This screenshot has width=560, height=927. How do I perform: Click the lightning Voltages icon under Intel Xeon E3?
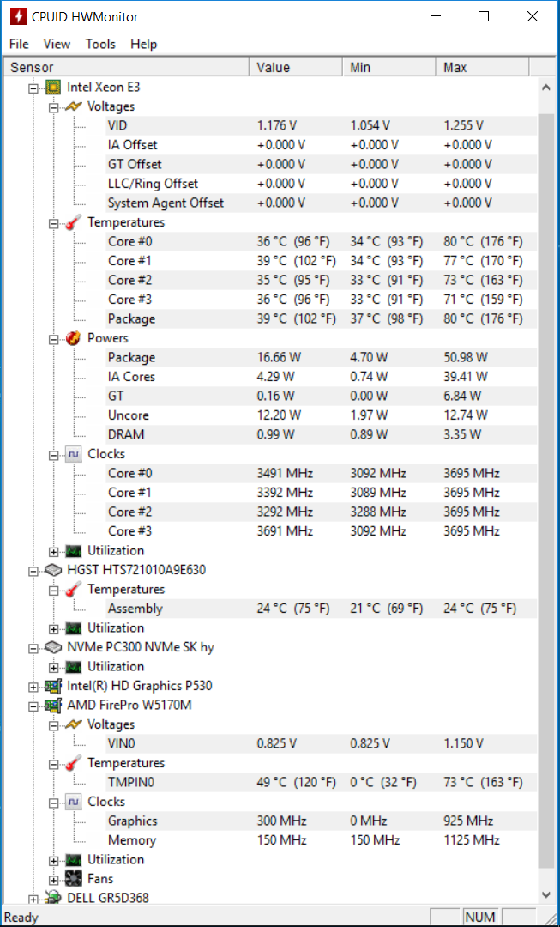(74, 107)
